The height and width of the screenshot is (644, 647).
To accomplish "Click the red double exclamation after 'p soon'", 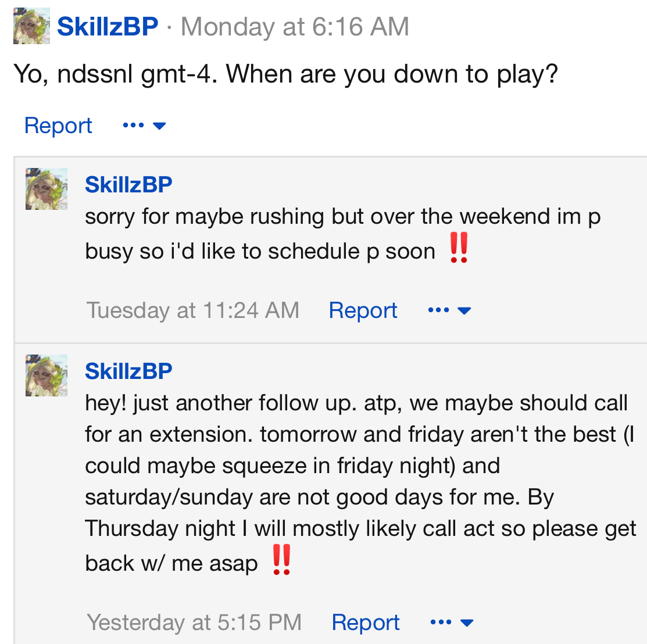I will pyautogui.click(x=459, y=248).
